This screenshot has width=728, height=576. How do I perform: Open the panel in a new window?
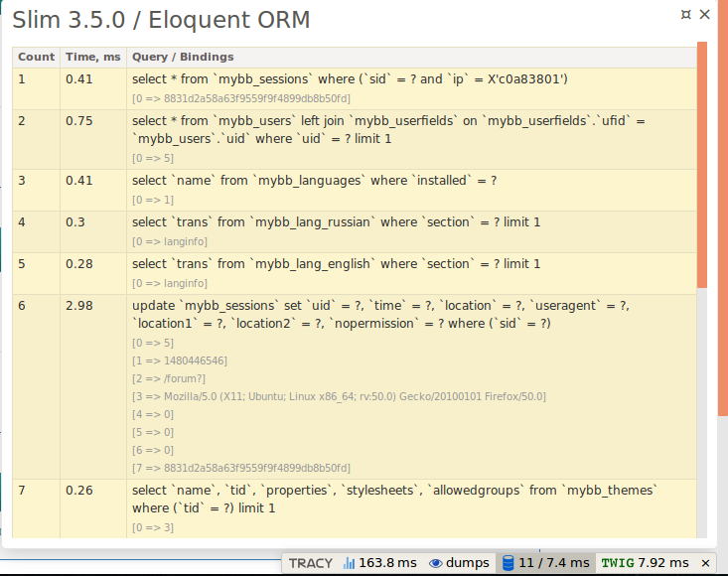[685, 14]
